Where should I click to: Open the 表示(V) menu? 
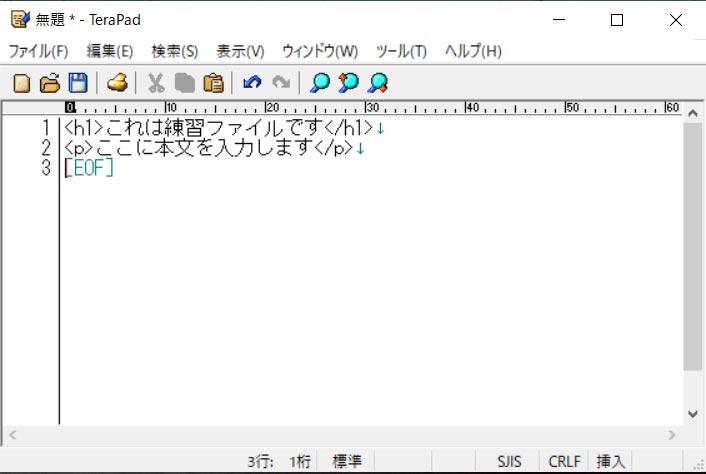click(x=240, y=51)
